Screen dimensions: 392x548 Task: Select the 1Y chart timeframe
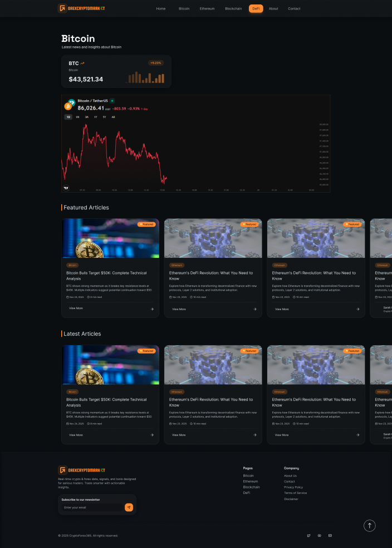pyautogui.click(x=95, y=117)
